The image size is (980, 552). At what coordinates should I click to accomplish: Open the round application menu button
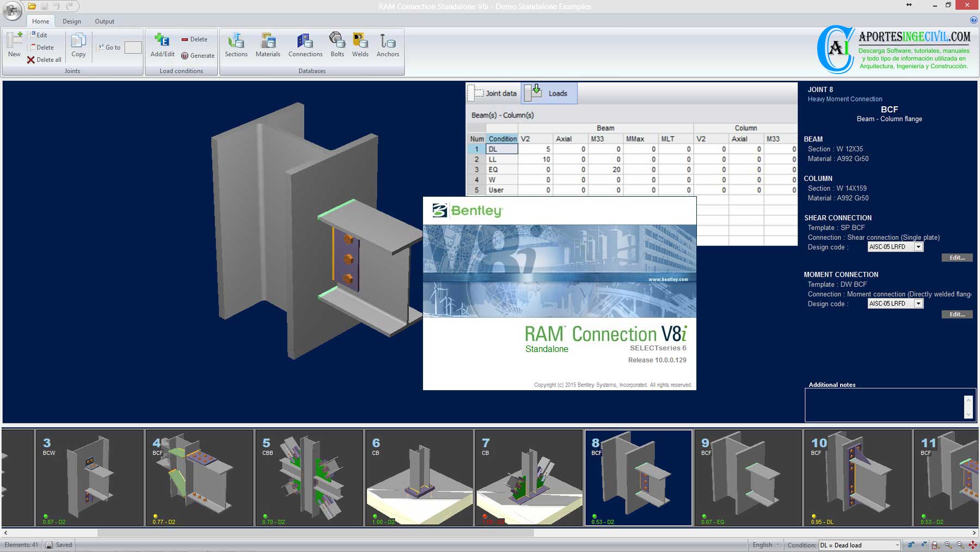(13, 10)
